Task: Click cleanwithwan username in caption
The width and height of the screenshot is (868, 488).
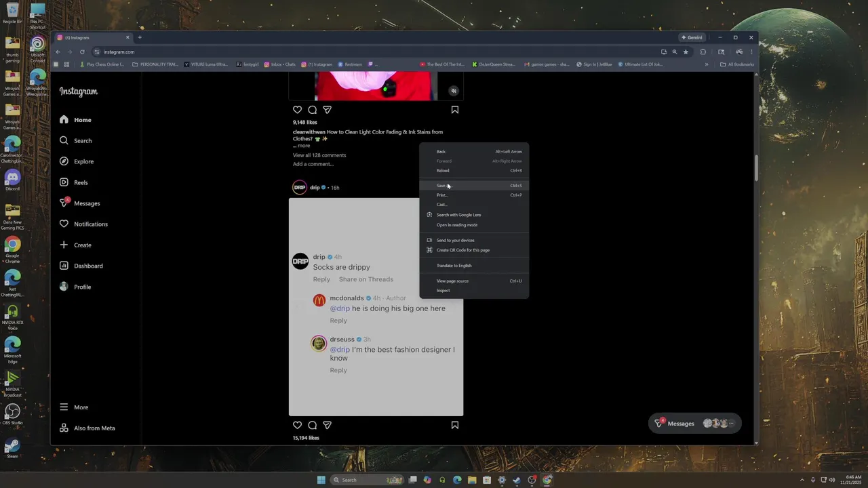Action: pyautogui.click(x=309, y=132)
